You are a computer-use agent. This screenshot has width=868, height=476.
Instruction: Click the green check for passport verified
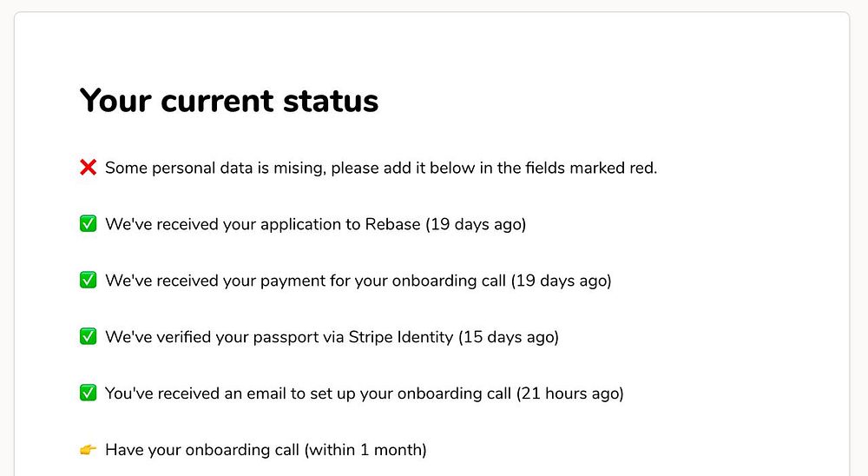coord(88,336)
